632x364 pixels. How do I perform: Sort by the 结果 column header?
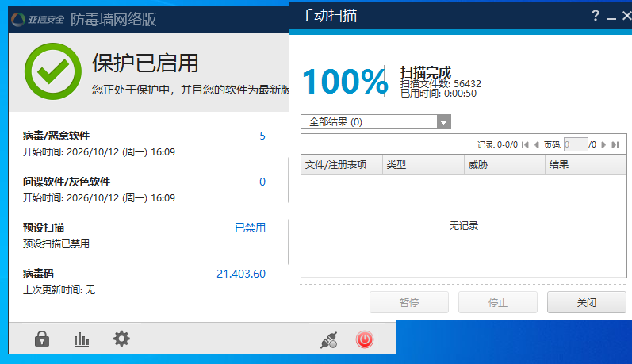(586, 164)
